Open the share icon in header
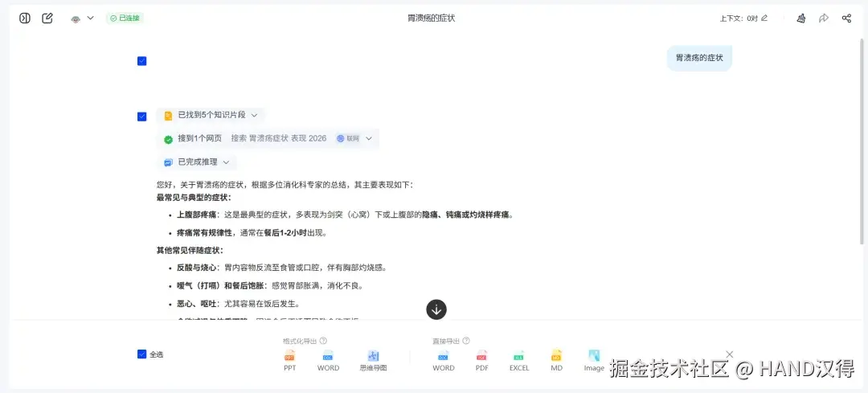 click(x=846, y=18)
